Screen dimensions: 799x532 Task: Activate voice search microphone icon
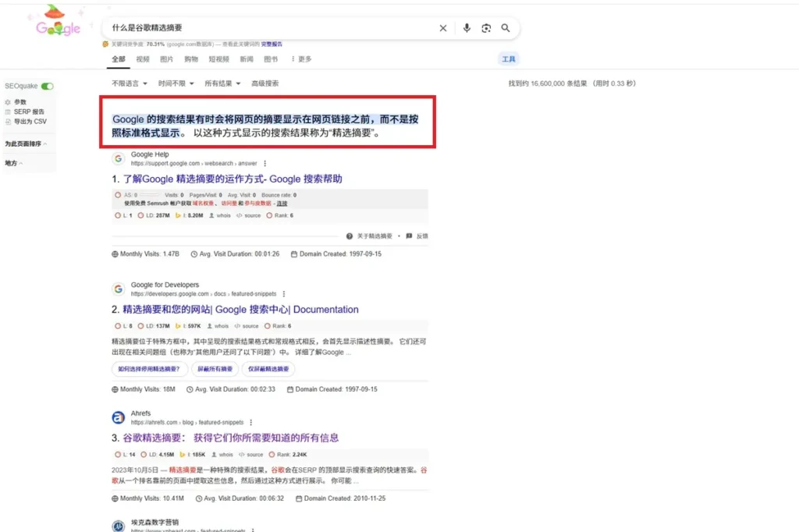pos(467,28)
